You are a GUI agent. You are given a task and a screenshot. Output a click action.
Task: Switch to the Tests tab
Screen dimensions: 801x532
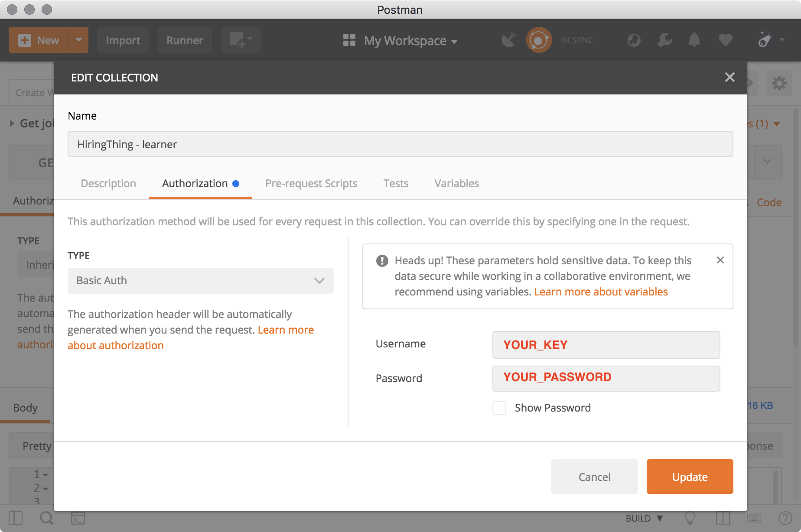click(396, 184)
